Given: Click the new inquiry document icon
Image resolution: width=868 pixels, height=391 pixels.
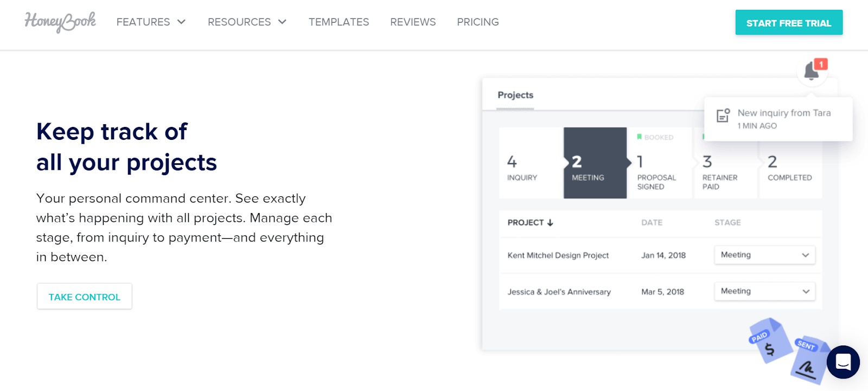Looking at the screenshot, I should [723, 115].
